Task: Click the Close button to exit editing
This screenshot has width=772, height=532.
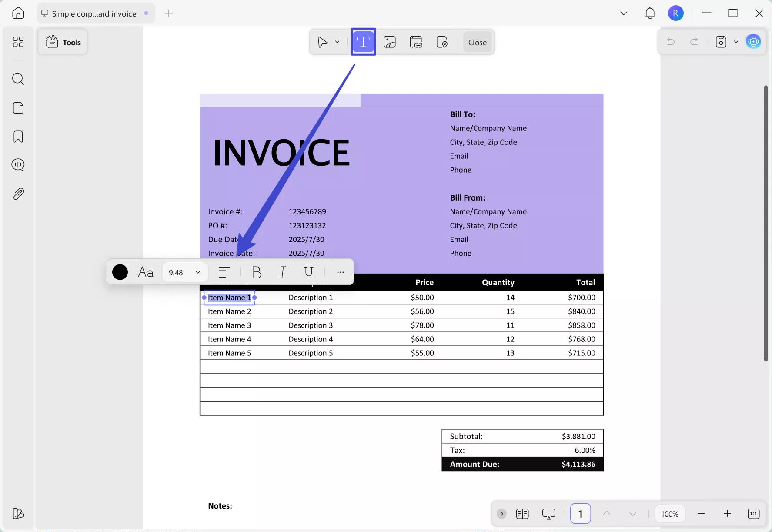Action: click(x=477, y=42)
